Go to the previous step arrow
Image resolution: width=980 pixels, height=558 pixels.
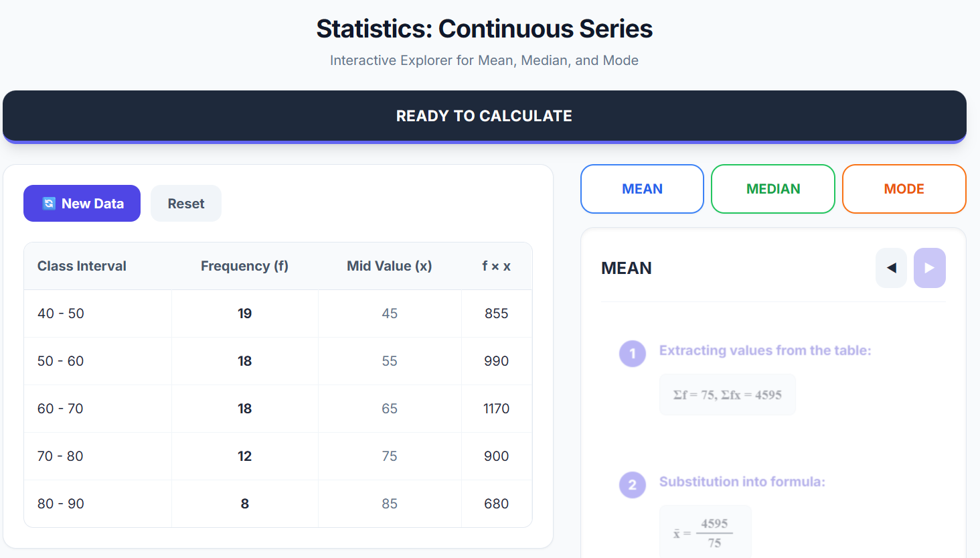(891, 268)
